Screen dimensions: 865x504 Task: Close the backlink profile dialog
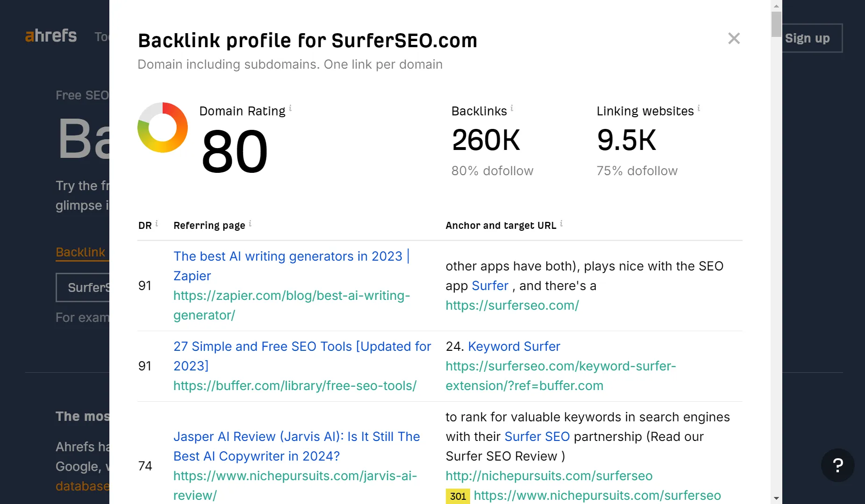pyautogui.click(x=734, y=38)
